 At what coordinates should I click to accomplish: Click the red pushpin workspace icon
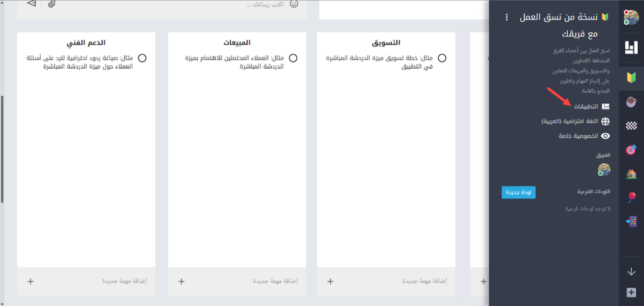pos(631,198)
